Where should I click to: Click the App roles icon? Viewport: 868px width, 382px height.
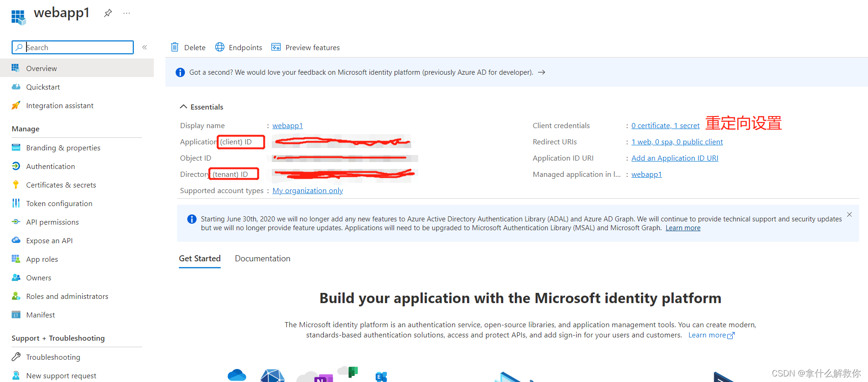pos(16,259)
